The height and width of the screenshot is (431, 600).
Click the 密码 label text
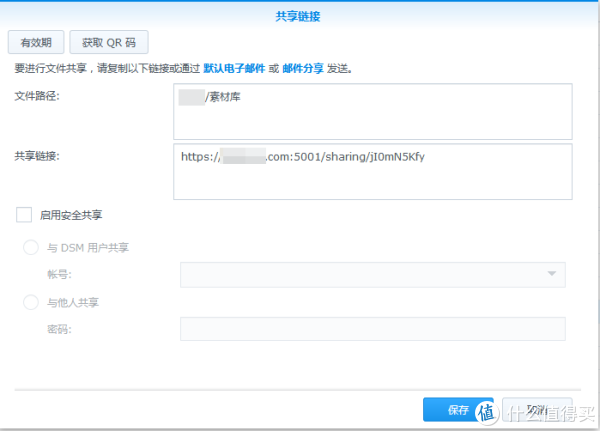coord(59,329)
